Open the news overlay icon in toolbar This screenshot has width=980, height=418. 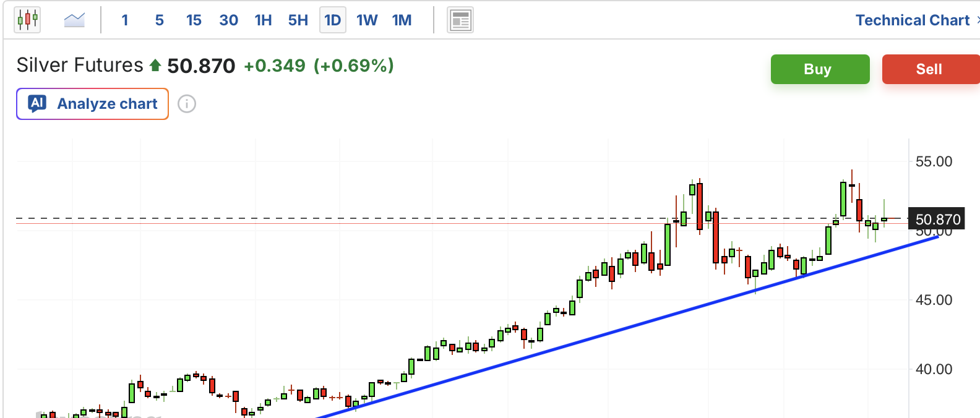click(460, 20)
